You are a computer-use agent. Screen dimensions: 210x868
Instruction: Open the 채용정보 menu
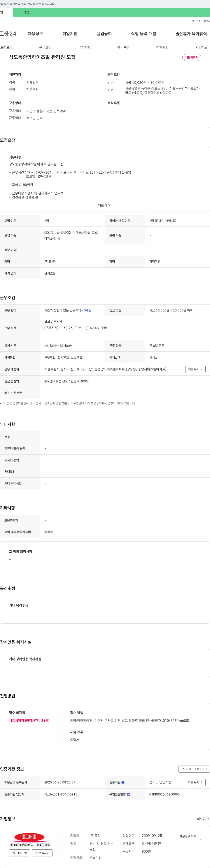[x=35, y=34]
